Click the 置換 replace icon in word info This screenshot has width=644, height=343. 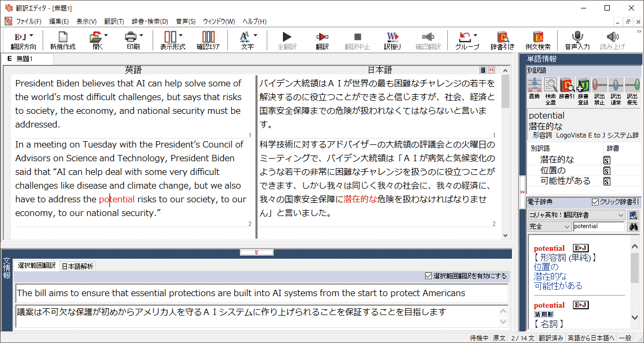[x=535, y=85]
